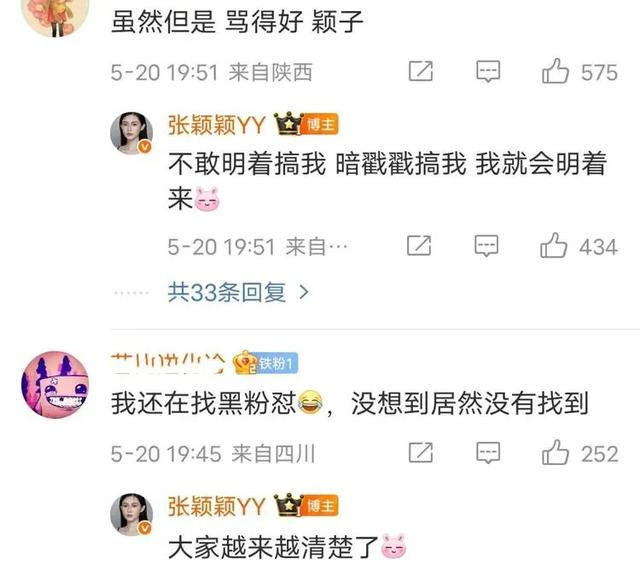Tap the pink monster commenter avatar
640x582 pixels.
tap(55, 384)
